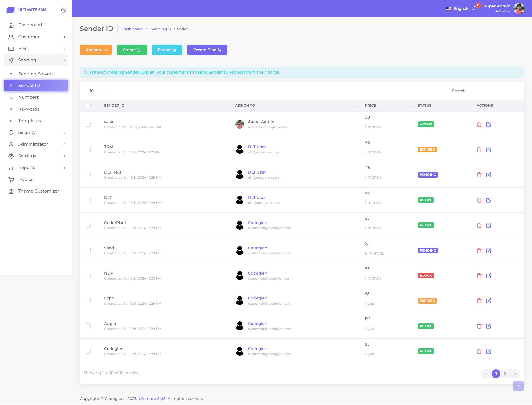Open Super Admin profile avatar
This screenshot has width=532, height=405.
(519, 9)
